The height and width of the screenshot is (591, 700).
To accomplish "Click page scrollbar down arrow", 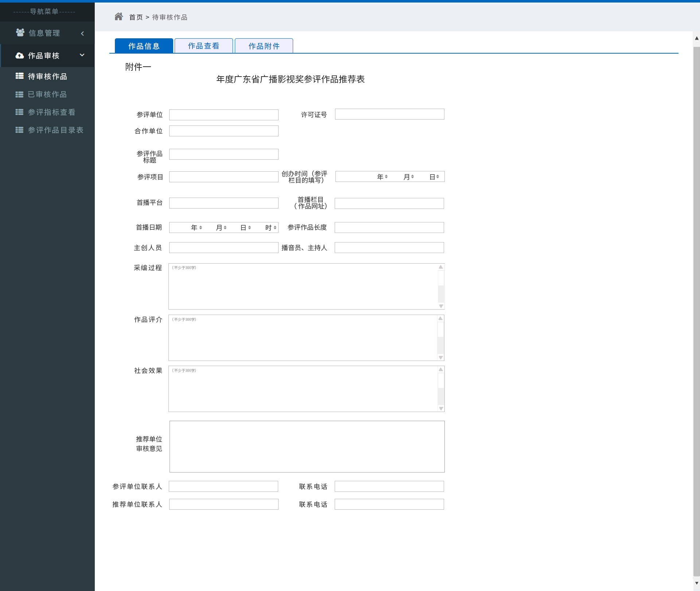I will click(696, 583).
